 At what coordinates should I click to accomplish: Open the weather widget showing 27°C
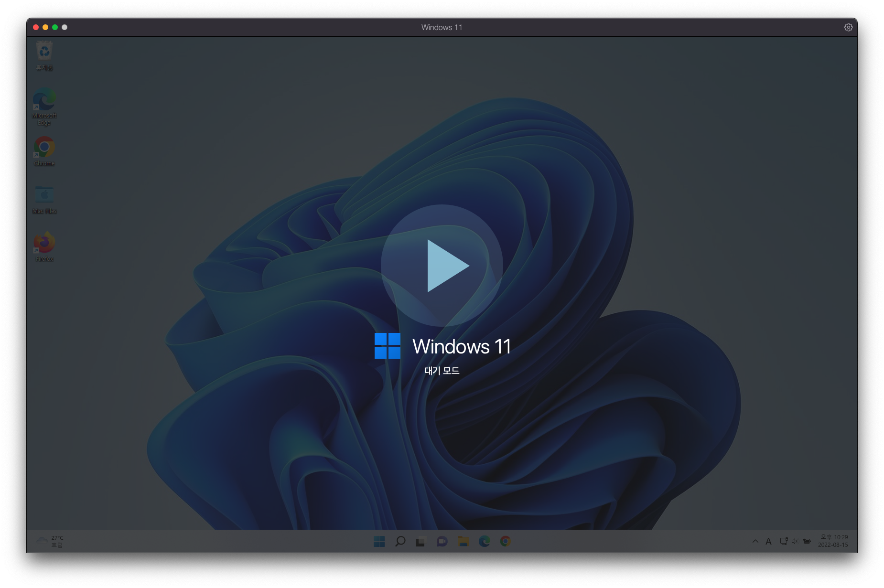point(50,541)
